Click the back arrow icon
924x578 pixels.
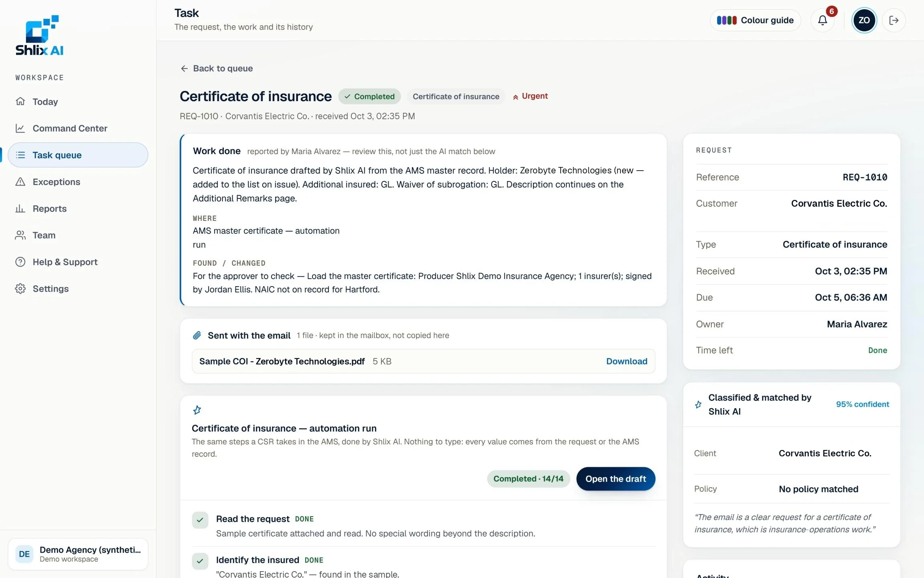(184, 69)
